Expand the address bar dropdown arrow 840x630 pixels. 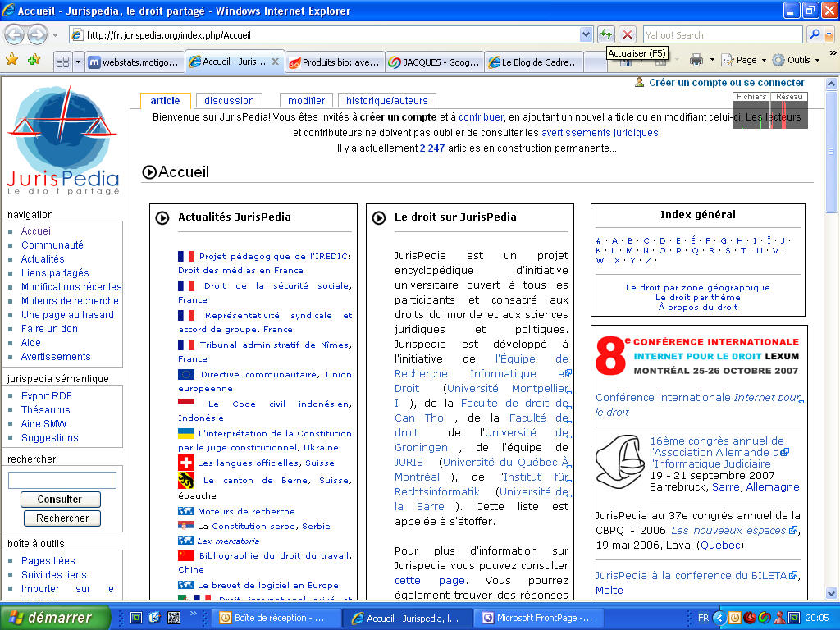pos(586,34)
